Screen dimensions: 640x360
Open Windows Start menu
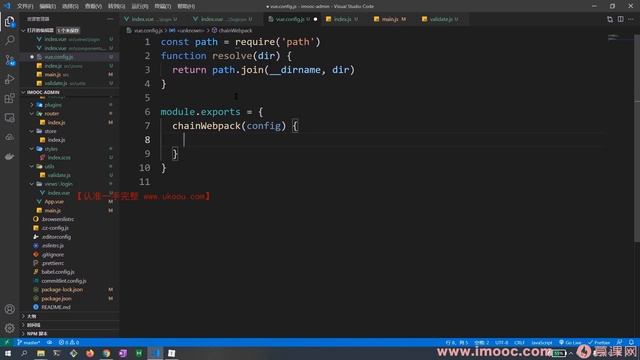pyautogui.click(x=8, y=353)
